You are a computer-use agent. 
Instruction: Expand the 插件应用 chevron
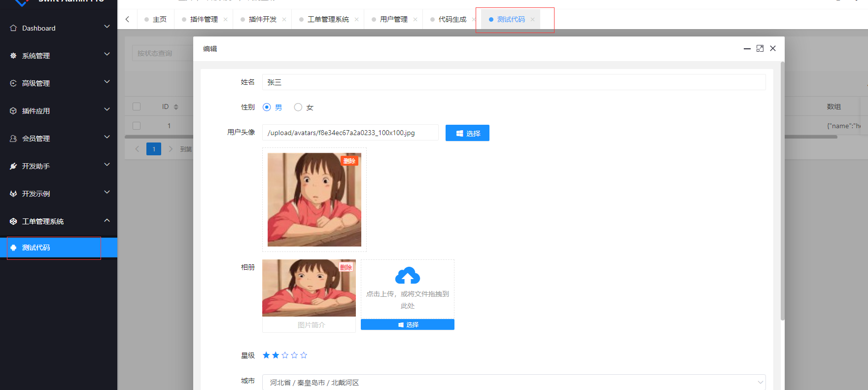pos(107,109)
